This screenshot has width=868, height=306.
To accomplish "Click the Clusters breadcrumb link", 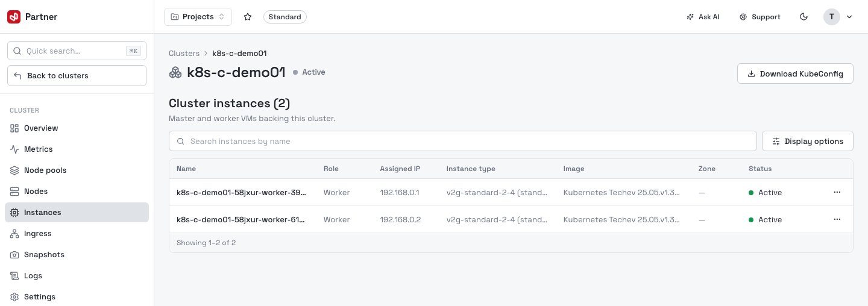I will point(184,54).
